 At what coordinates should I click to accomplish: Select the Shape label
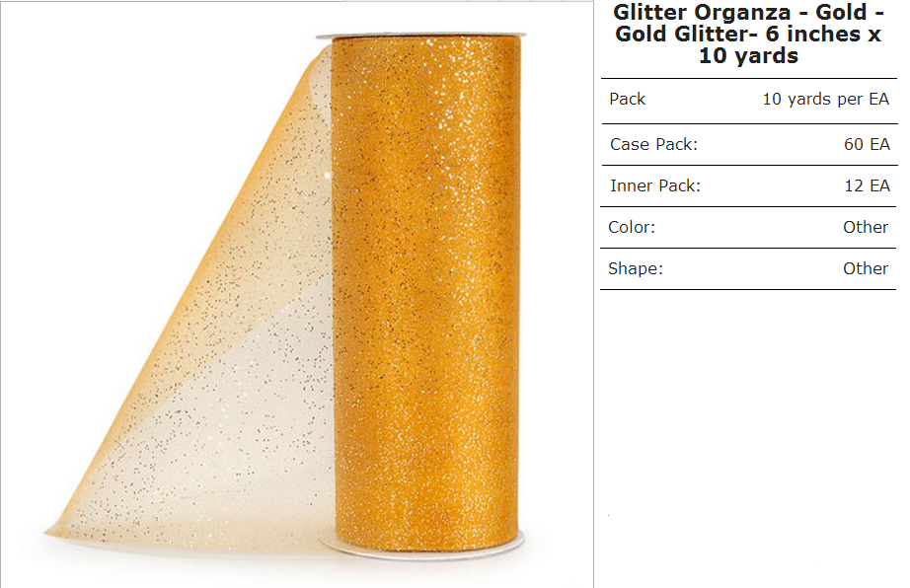click(635, 269)
